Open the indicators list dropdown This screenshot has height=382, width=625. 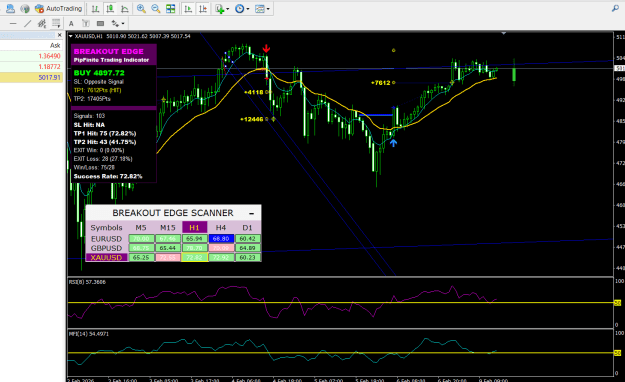(222, 9)
